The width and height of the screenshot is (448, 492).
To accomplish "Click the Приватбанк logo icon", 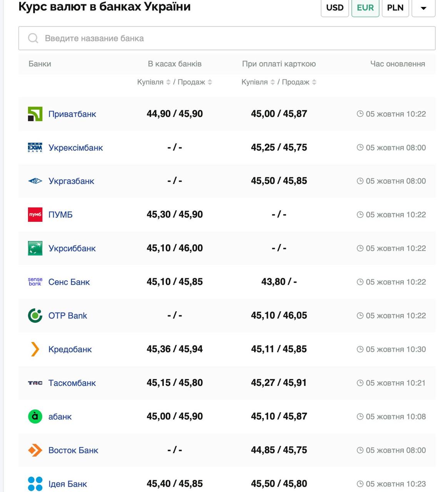I will [x=35, y=114].
